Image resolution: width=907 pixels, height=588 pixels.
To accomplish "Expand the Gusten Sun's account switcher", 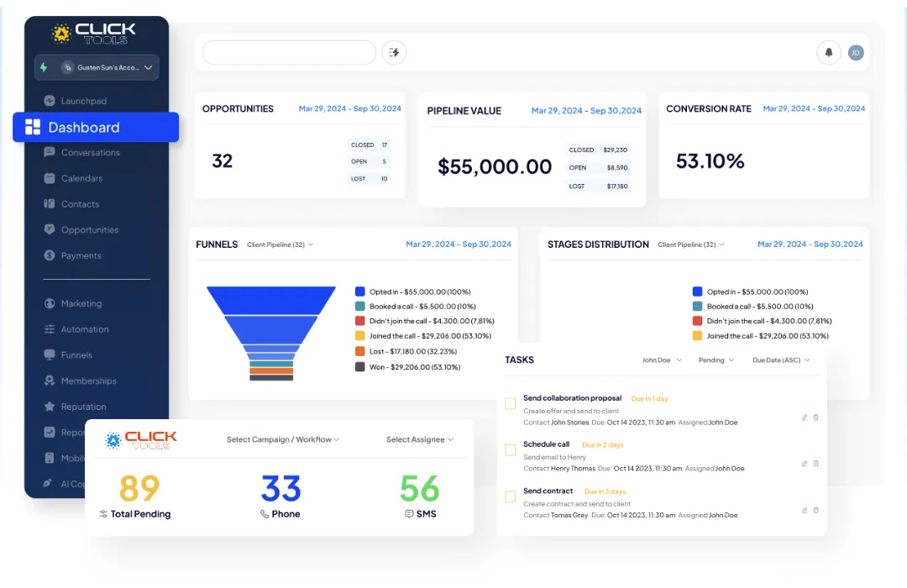I will click(x=97, y=67).
